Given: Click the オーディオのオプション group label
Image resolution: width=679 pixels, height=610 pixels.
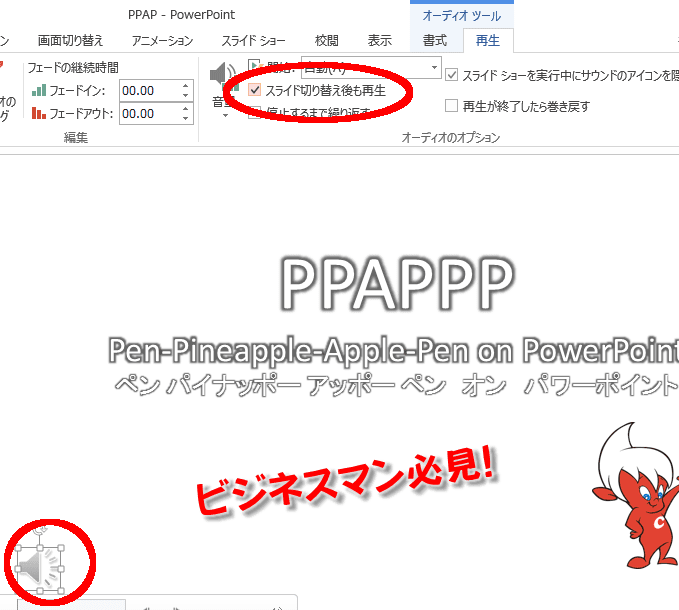Looking at the screenshot, I should click(451, 138).
